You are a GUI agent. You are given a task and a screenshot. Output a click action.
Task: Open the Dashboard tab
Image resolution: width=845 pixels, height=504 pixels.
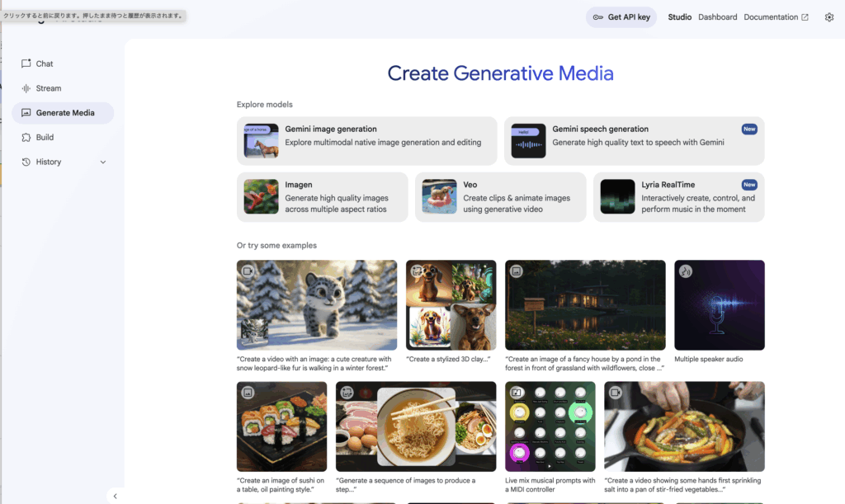[x=717, y=17]
